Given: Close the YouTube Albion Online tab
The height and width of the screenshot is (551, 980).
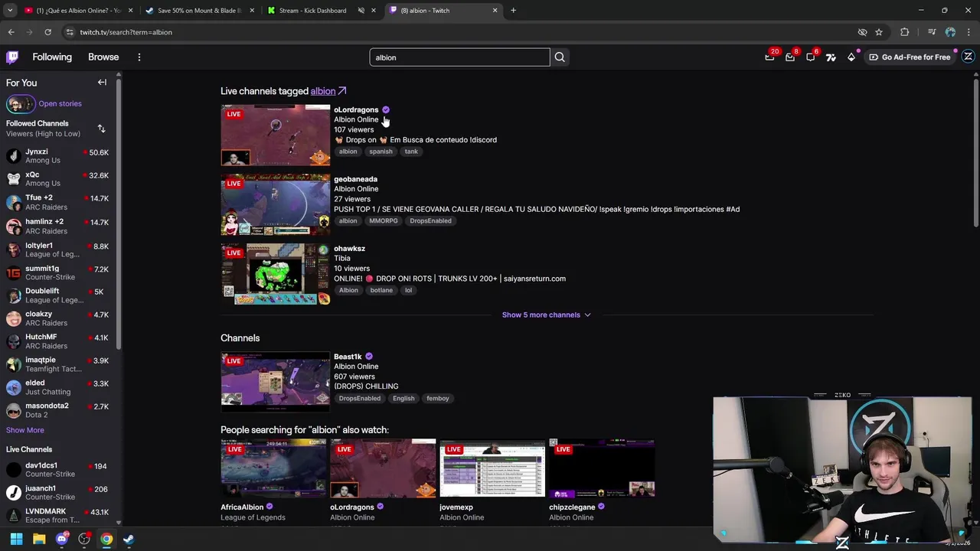Looking at the screenshot, I should point(131,11).
